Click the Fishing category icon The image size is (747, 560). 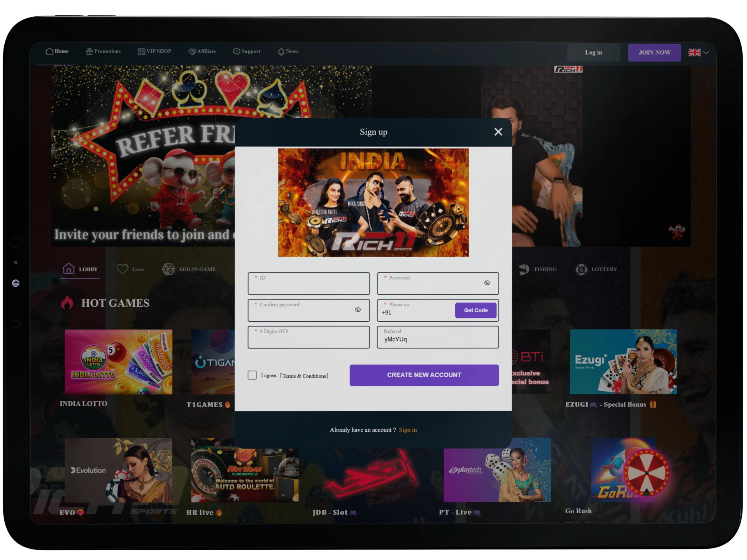tap(524, 269)
